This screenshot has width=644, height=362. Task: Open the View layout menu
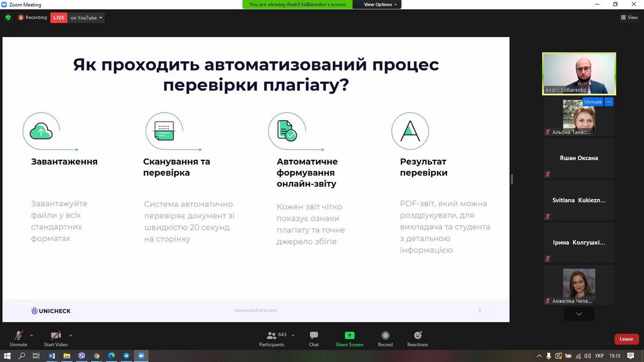point(629,18)
